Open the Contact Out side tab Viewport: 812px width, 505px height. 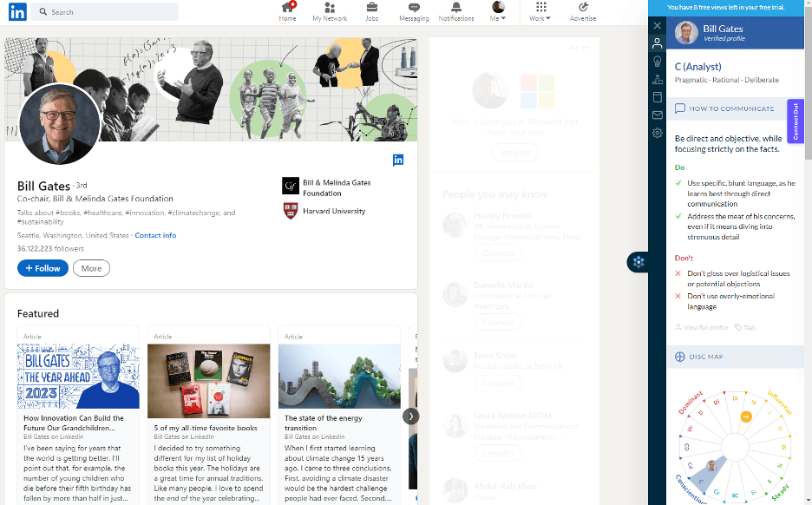click(x=795, y=121)
